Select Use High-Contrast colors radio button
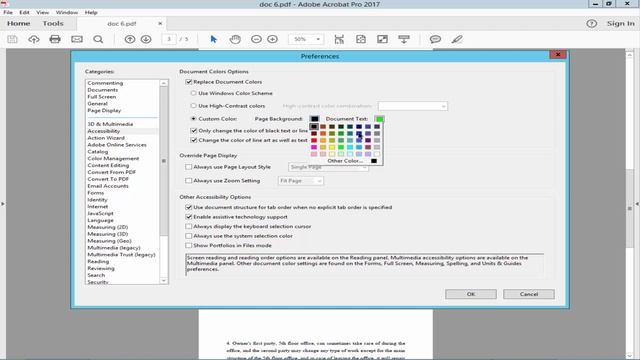 click(194, 106)
